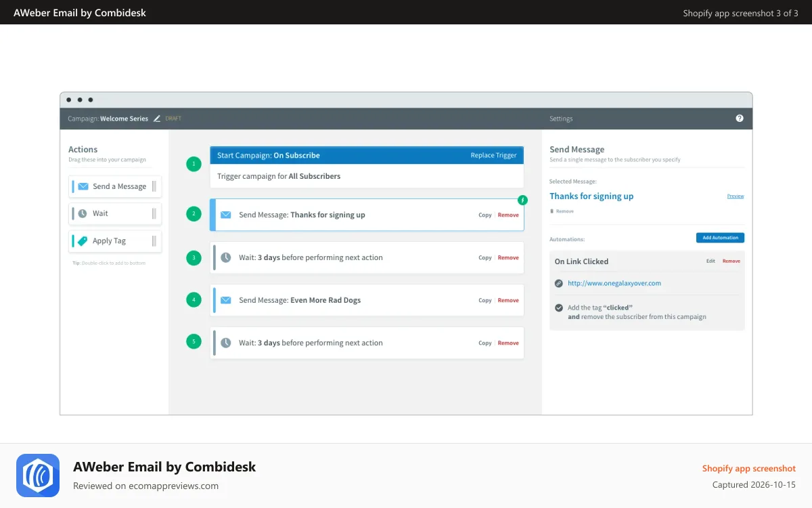Image resolution: width=812 pixels, height=508 pixels.
Task: Click the tag icon on Apply Tag action
Action: point(83,240)
